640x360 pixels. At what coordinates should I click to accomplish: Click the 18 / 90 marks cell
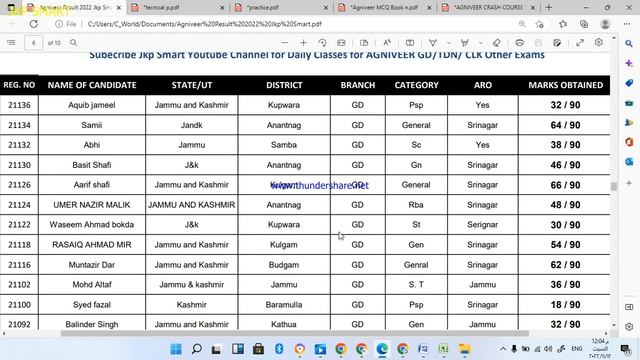pyautogui.click(x=565, y=305)
